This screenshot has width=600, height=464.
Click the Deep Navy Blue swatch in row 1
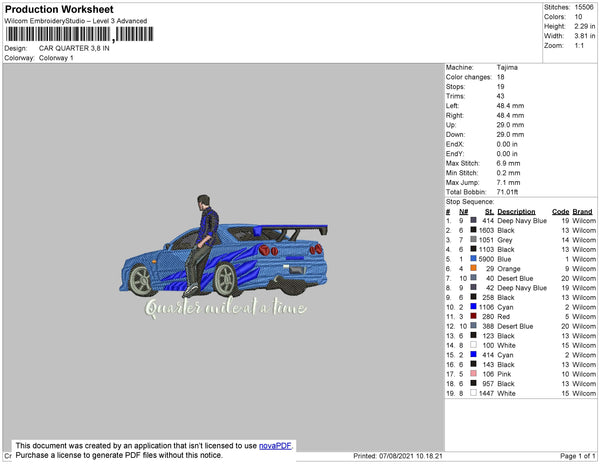[473, 220]
